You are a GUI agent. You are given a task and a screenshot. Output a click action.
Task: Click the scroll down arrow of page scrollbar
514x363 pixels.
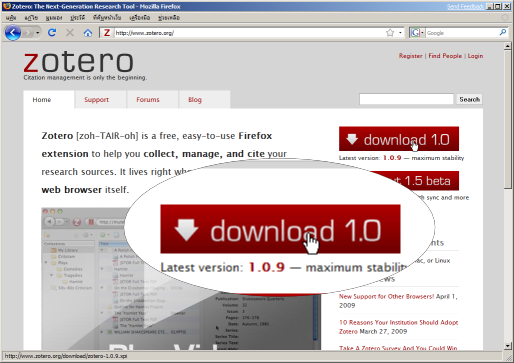507,346
